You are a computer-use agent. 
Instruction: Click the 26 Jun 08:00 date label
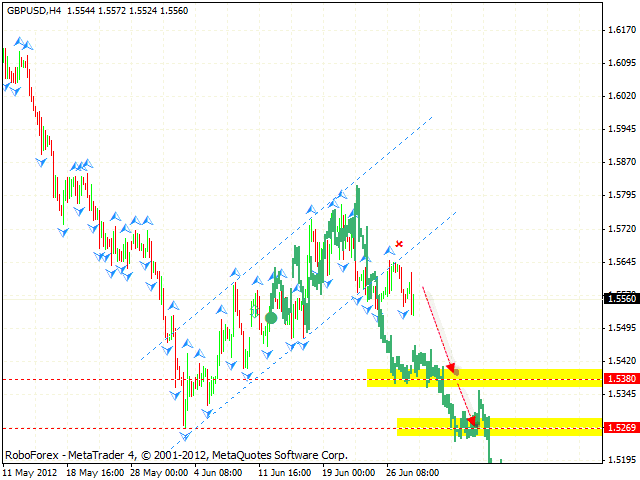coord(413,473)
